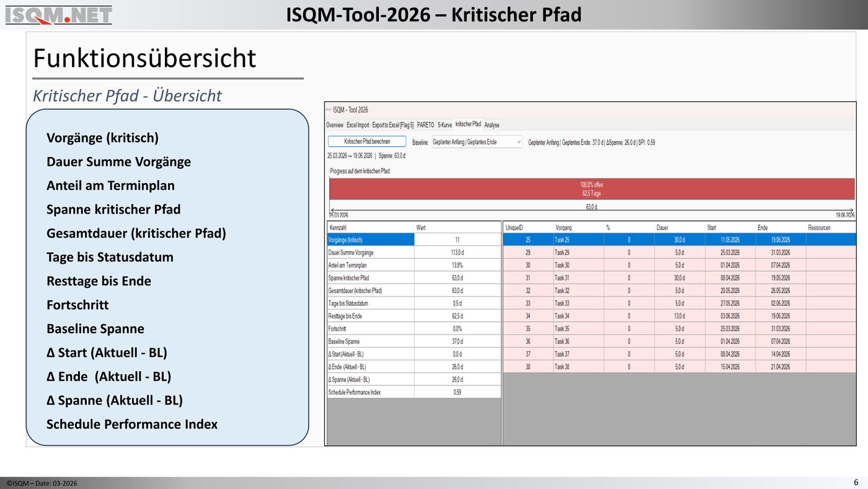
Task: Click the red critical path progress bar
Action: click(591, 189)
